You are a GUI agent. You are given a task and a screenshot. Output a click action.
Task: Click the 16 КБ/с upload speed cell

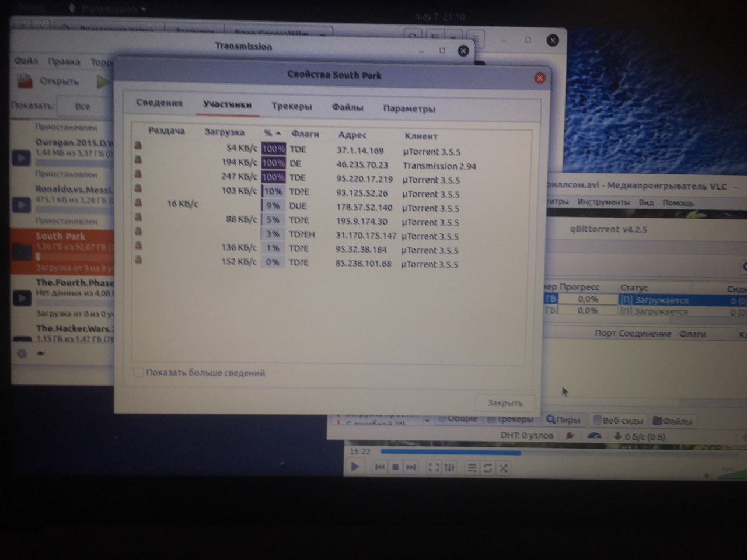pos(182,204)
